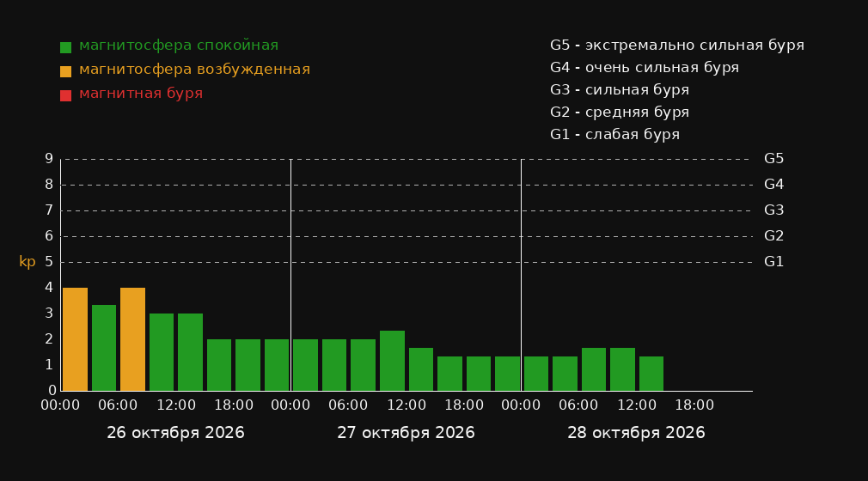Click the orange 'kp' axis label

pos(28,262)
